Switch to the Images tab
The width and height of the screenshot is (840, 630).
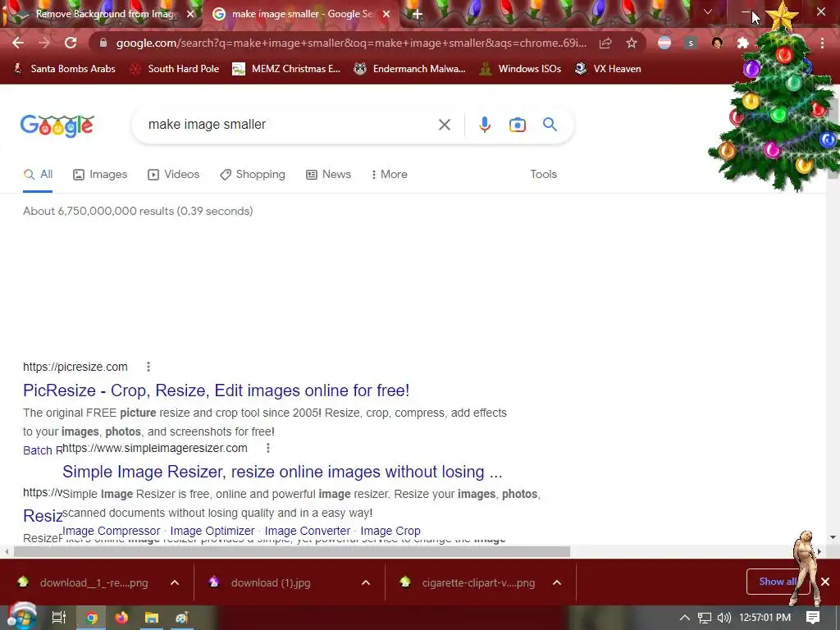(x=100, y=175)
